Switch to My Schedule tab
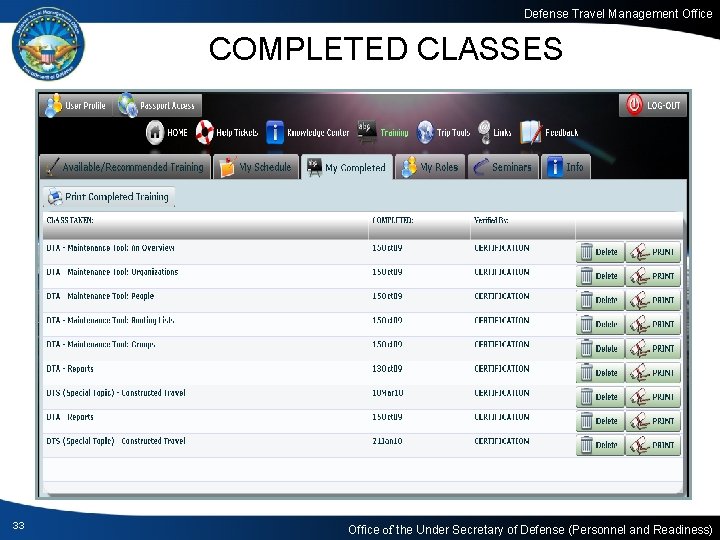The image size is (720, 540). 256,167
